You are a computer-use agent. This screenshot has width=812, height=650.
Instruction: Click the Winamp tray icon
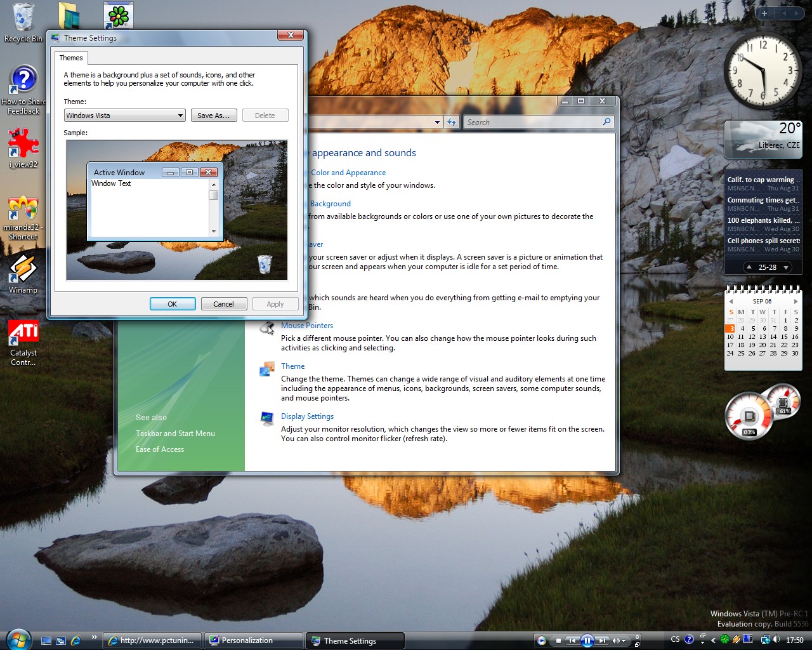[x=735, y=640]
